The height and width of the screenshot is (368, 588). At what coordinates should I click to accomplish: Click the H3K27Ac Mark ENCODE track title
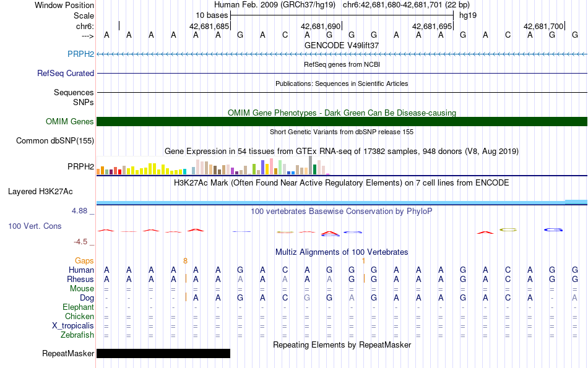click(342, 183)
